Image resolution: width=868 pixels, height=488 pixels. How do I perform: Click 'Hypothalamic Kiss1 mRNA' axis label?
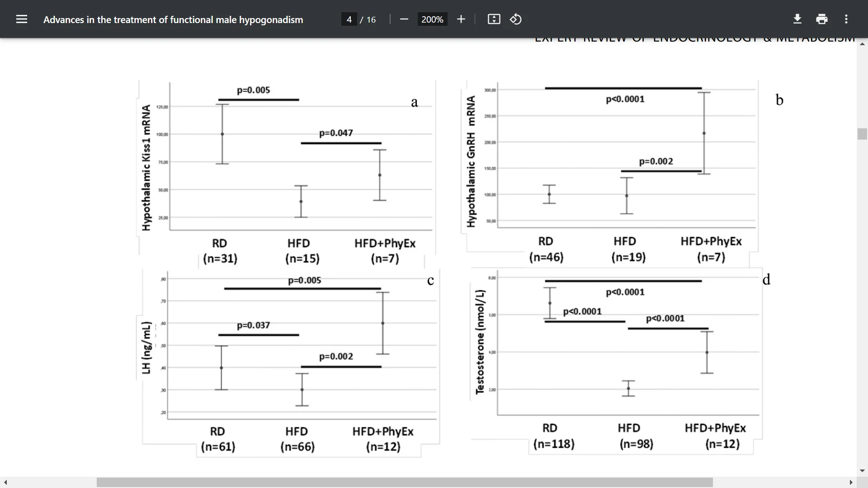[x=146, y=168]
